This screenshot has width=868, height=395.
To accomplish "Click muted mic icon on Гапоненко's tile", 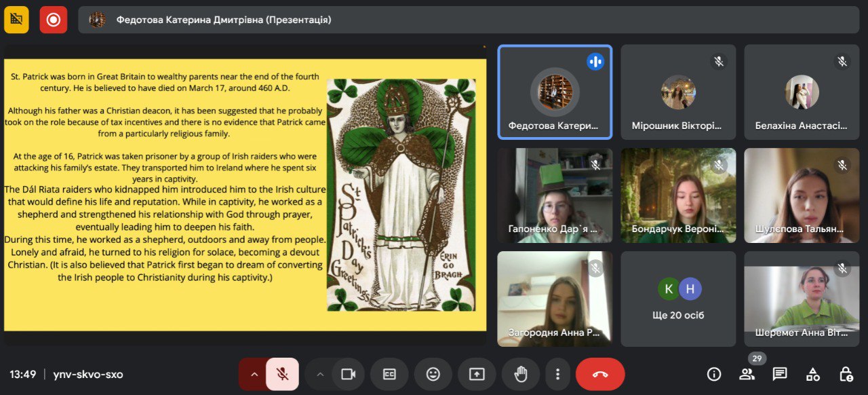I will click(x=595, y=165).
